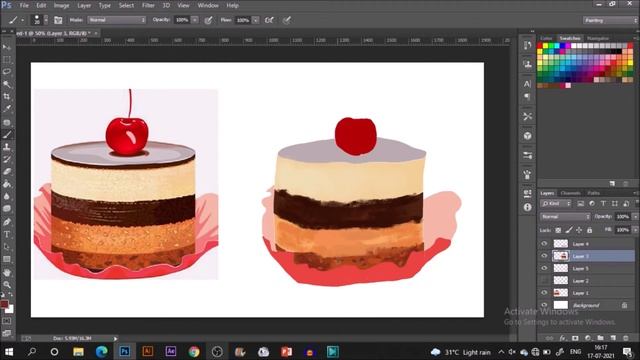Click the Windows Start button
This screenshot has width=640, height=360.
pos(8,351)
